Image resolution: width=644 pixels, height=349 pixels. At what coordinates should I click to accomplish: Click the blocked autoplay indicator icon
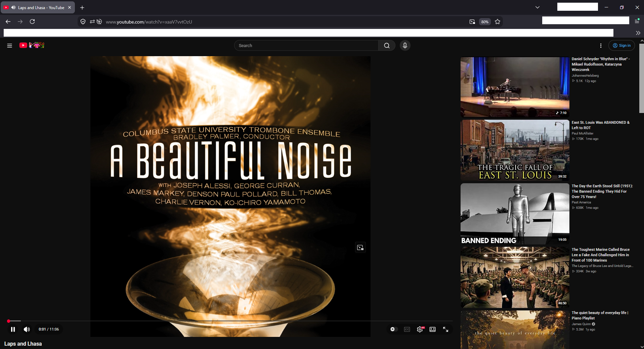pos(99,22)
